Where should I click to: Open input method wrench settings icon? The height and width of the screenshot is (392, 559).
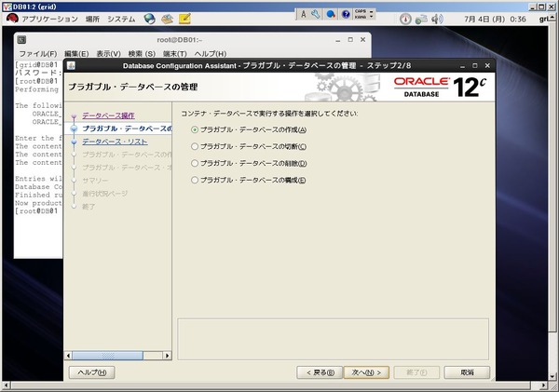click(x=316, y=14)
